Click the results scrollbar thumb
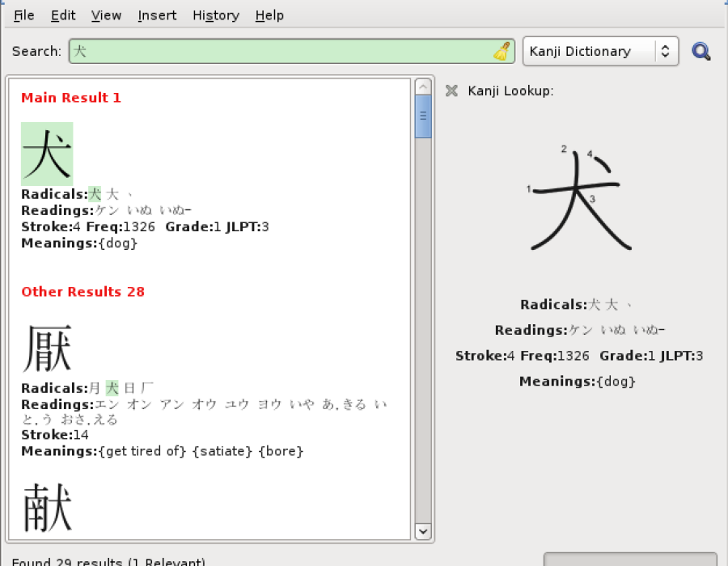This screenshot has width=728, height=566. pyautogui.click(x=423, y=116)
